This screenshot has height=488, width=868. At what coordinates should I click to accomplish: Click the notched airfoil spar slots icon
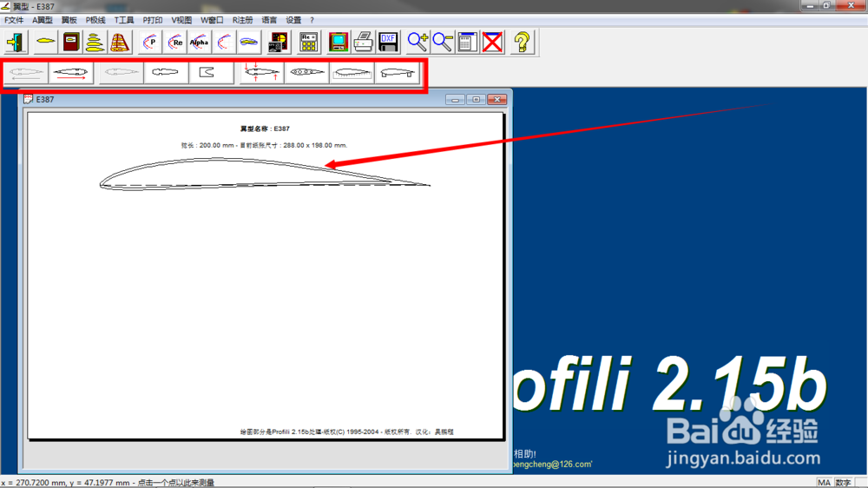tap(166, 73)
